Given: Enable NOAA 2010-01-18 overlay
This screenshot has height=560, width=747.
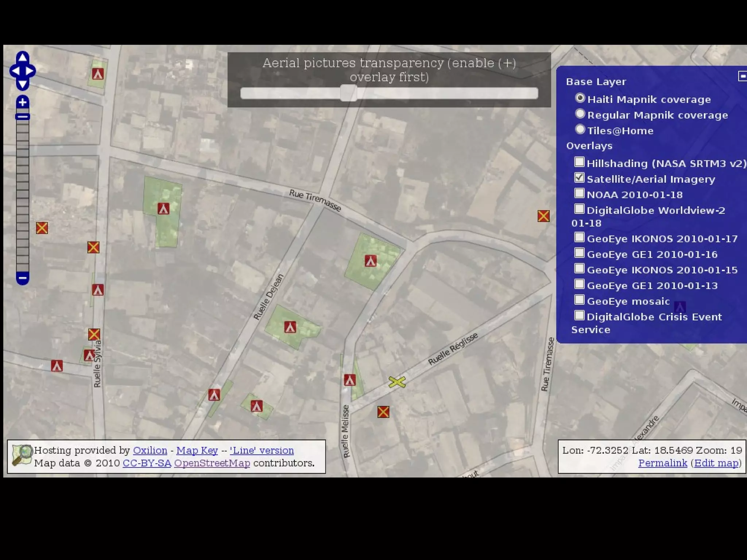Looking at the screenshot, I should pyautogui.click(x=579, y=193).
